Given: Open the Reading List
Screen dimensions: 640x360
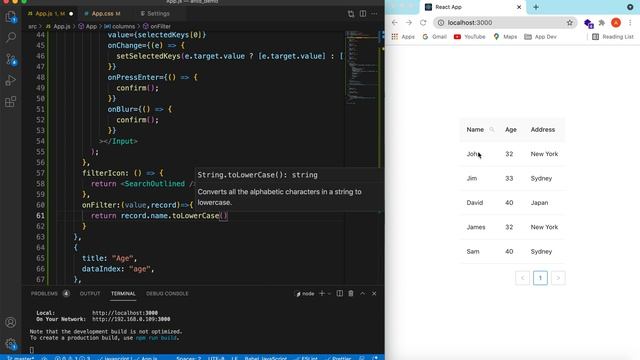Looking at the screenshot, I should pos(613,37).
